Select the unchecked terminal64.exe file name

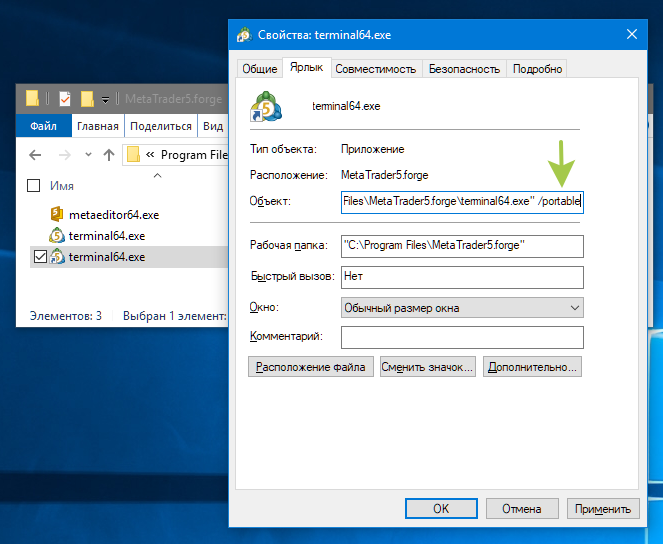point(107,236)
